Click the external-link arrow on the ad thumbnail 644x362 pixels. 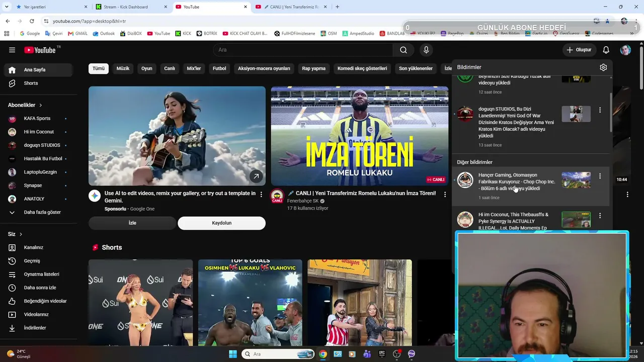click(x=256, y=176)
